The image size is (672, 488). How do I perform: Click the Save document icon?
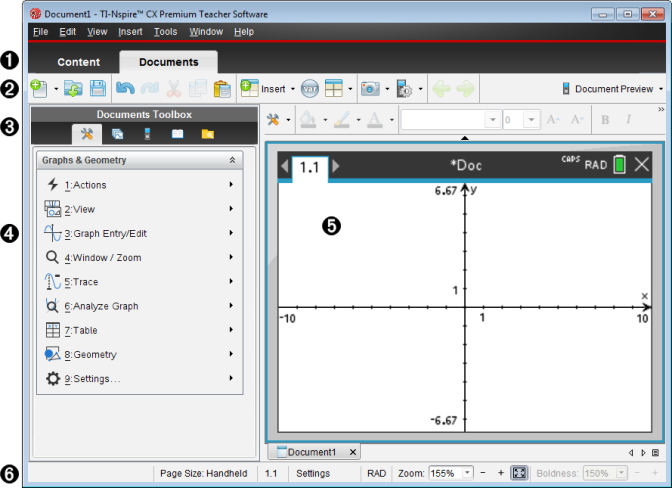pyautogui.click(x=98, y=89)
